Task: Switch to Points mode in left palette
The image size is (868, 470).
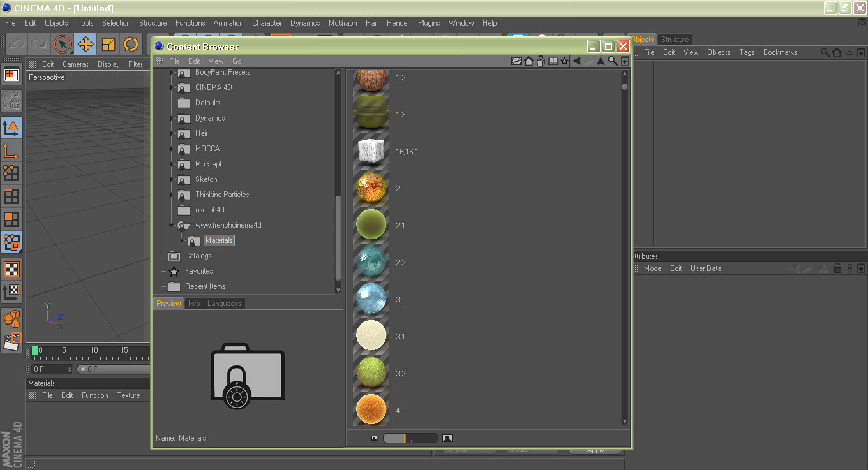Action: [x=11, y=173]
